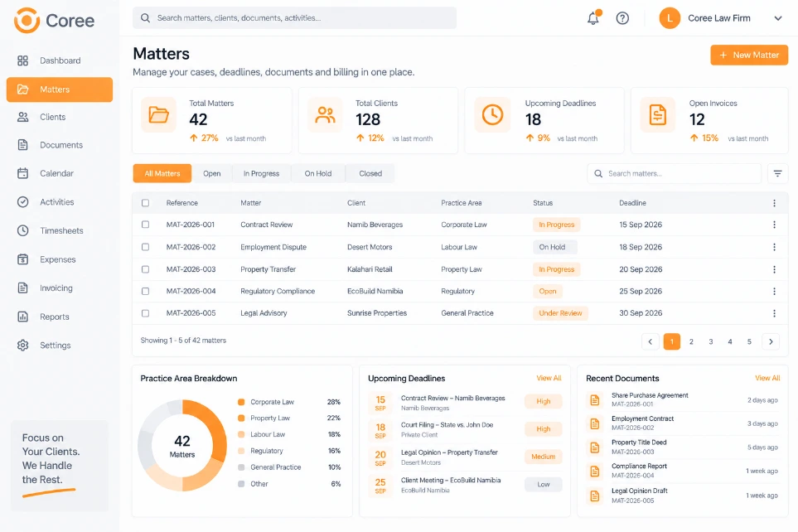Click the Invoicing icon in sidebar
Image resolution: width=798 pixels, height=532 pixels.
tap(23, 288)
